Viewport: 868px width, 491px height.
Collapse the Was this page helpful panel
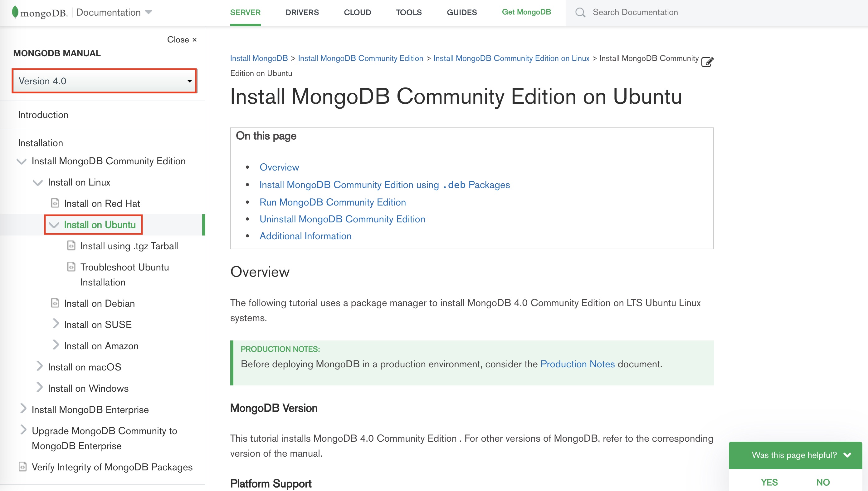(847, 455)
